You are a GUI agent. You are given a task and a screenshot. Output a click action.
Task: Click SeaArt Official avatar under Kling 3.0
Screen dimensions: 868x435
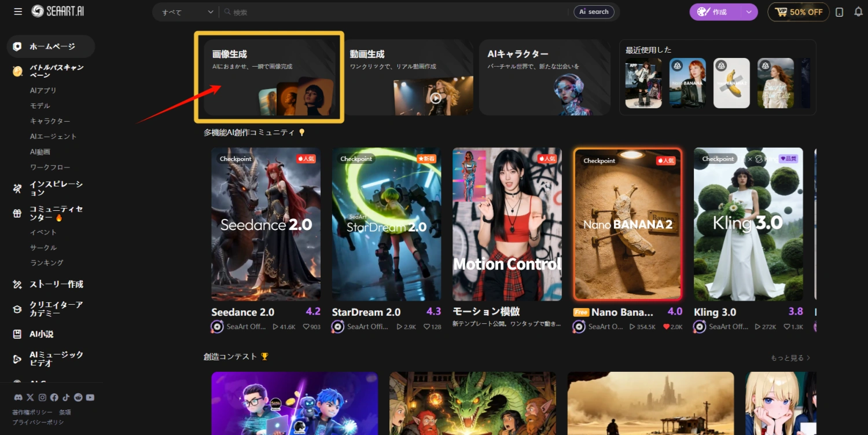tap(700, 327)
